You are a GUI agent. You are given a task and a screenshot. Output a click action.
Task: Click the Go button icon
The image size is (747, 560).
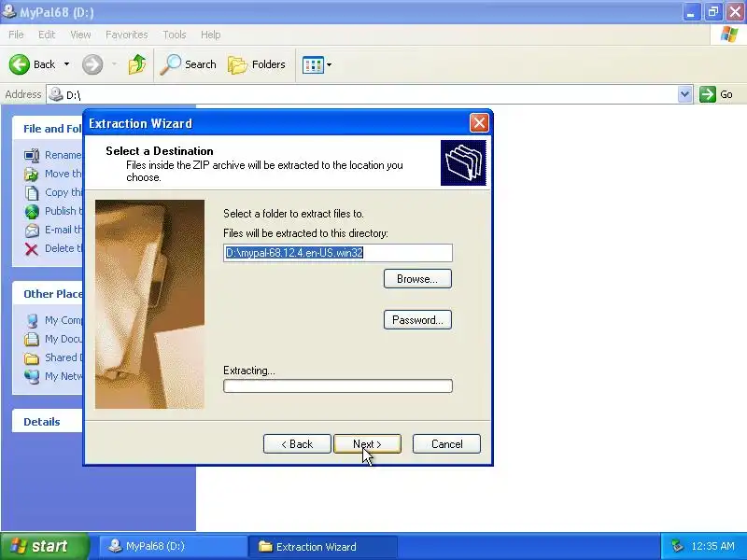(x=708, y=94)
